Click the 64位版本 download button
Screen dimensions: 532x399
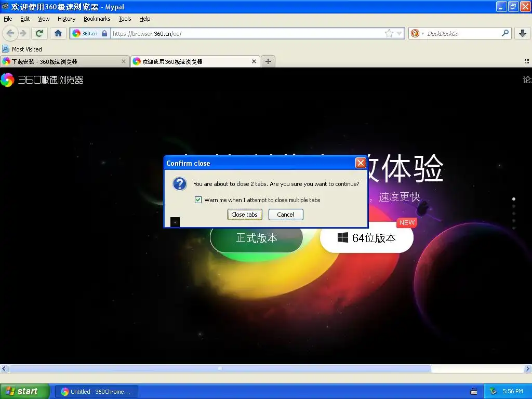pos(366,238)
